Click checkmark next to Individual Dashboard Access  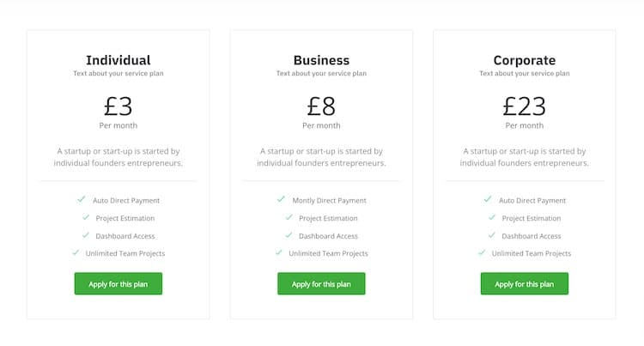[x=86, y=234]
